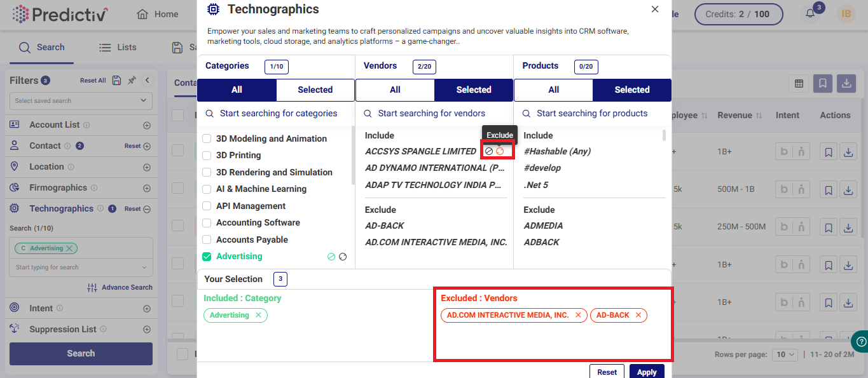
Task: Sort by the Revenue column arrows
Action: click(x=757, y=116)
